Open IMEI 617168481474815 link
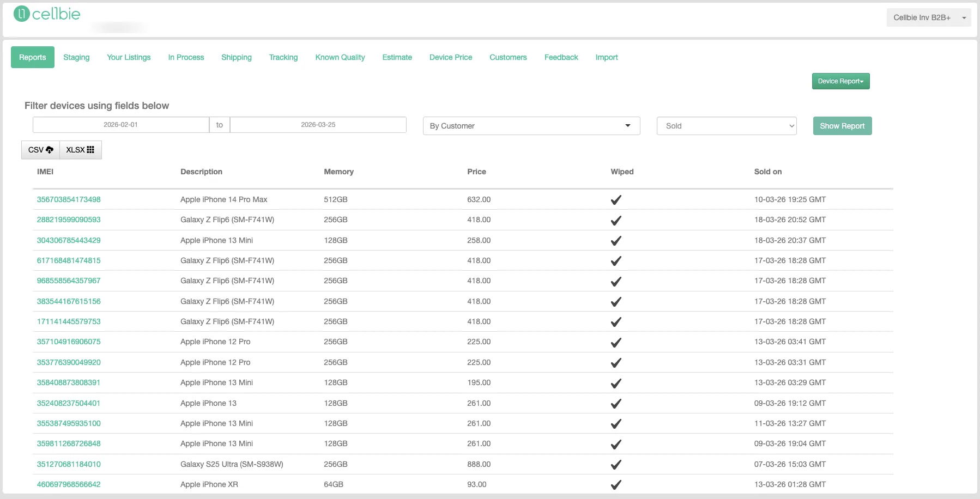 pyautogui.click(x=69, y=260)
